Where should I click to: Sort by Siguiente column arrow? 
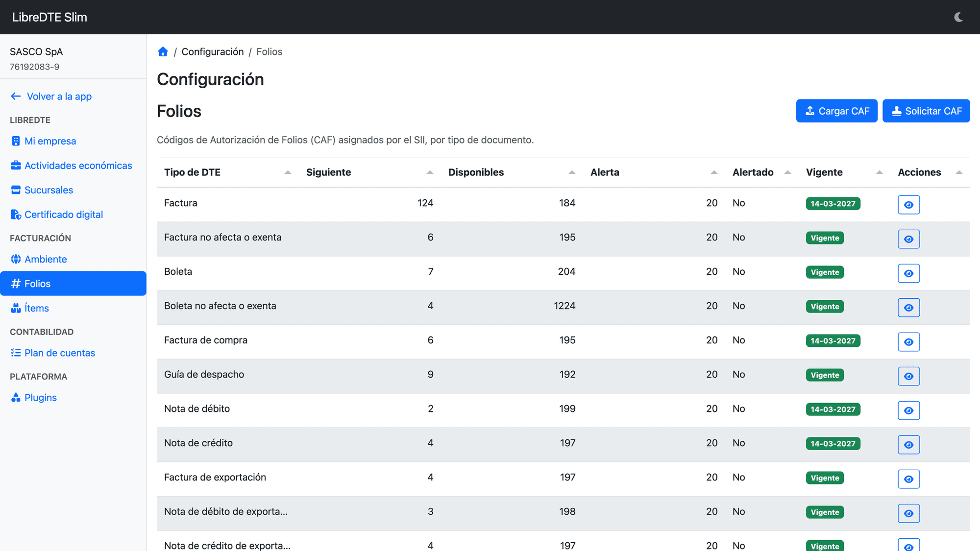(430, 172)
